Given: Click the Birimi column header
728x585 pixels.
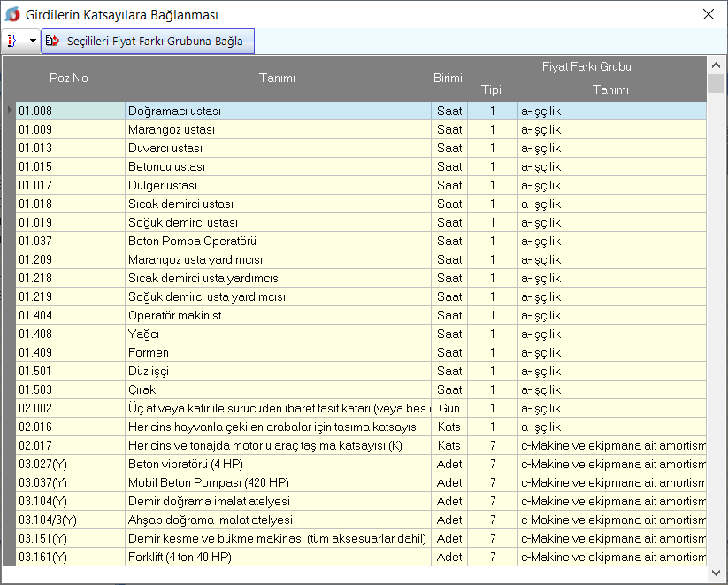Looking at the screenshot, I should 448,78.
